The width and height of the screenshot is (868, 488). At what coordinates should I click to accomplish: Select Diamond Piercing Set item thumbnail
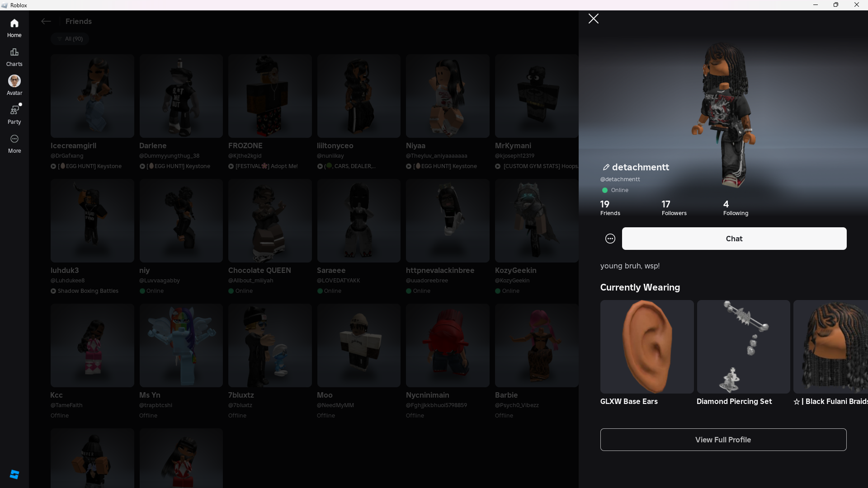point(743,347)
